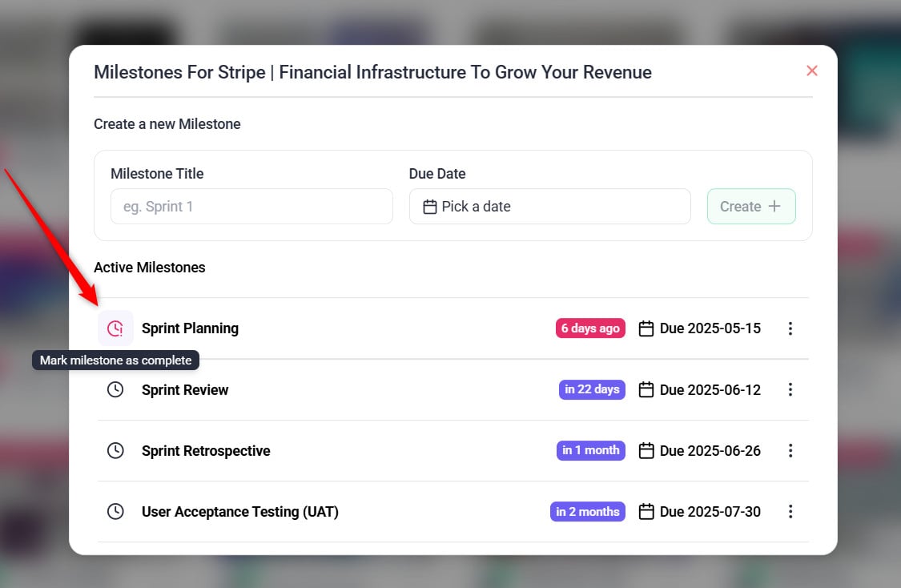The height and width of the screenshot is (588, 901).
Task: Open the Sprint Review three-dot options menu
Action: (x=790, y=389)
